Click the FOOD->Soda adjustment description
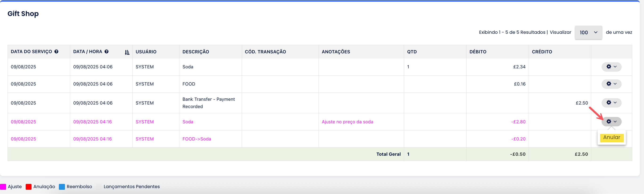The width and height of the screenshot is (644, 194). [197, 139]
